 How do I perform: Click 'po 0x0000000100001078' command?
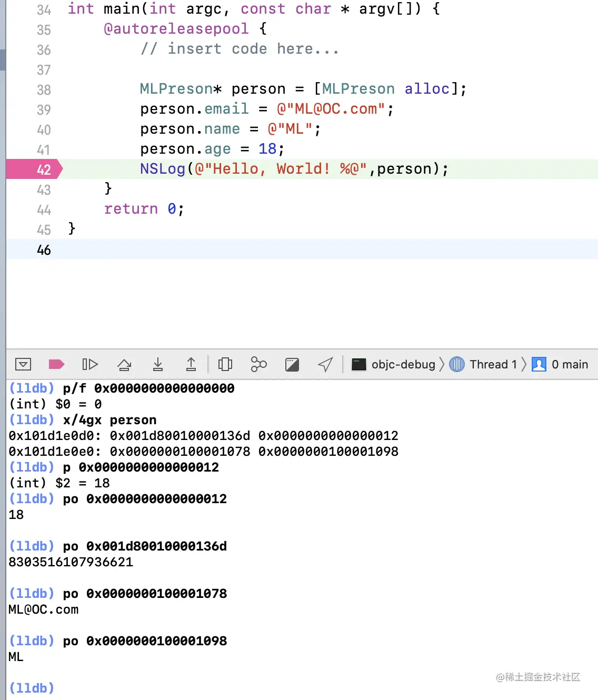click(x=145, y=594)
